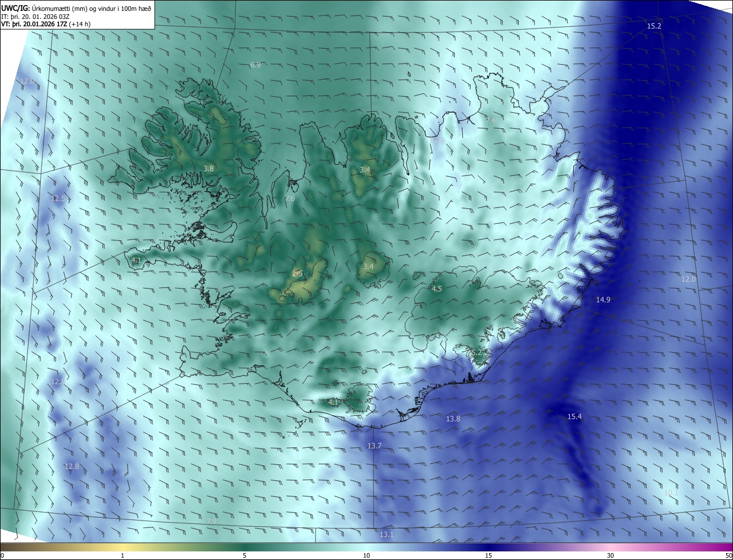Click the 10.1 value label
The height and width of the screenshot is (560, 733).
coord(671,493)
